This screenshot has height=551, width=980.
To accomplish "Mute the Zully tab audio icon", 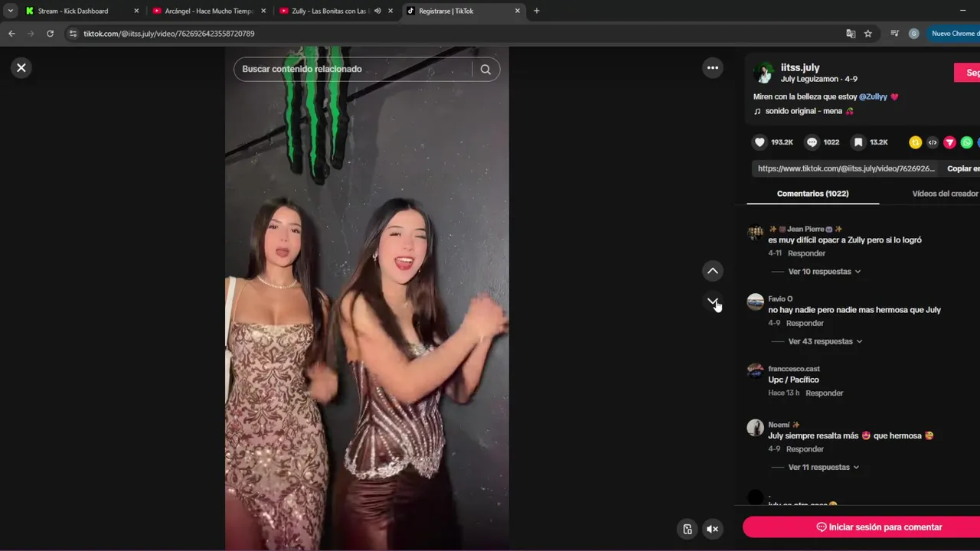I will (x=377, y=11).
